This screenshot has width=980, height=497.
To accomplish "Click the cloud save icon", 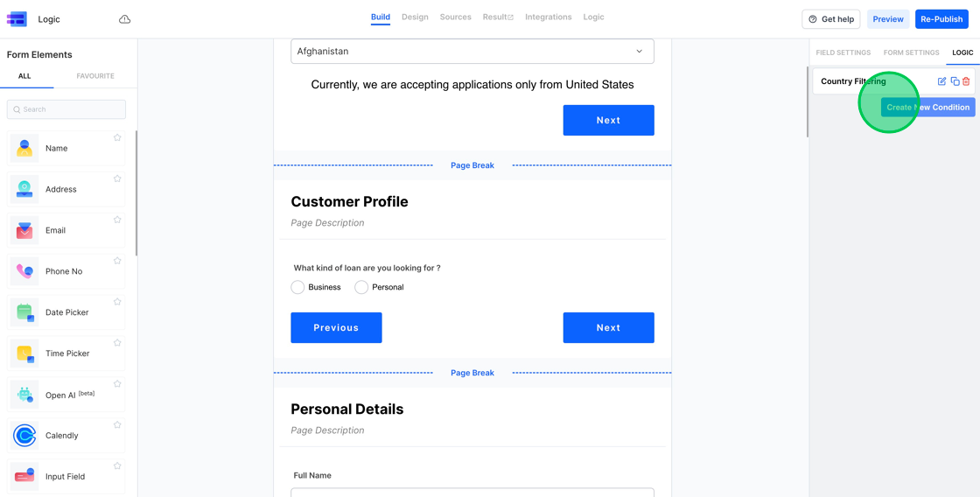I will point(125,19).
